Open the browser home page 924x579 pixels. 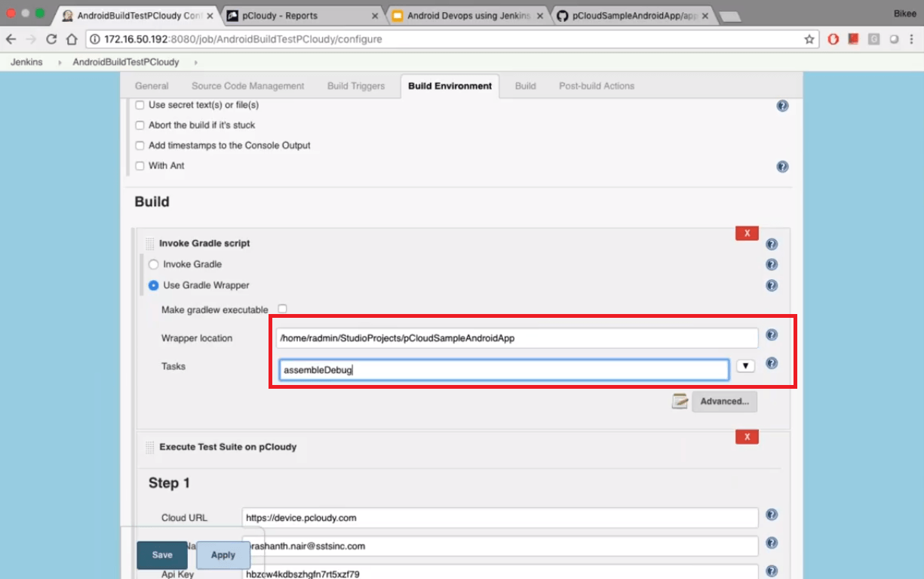pyautogui.click(x=72, y=39)
